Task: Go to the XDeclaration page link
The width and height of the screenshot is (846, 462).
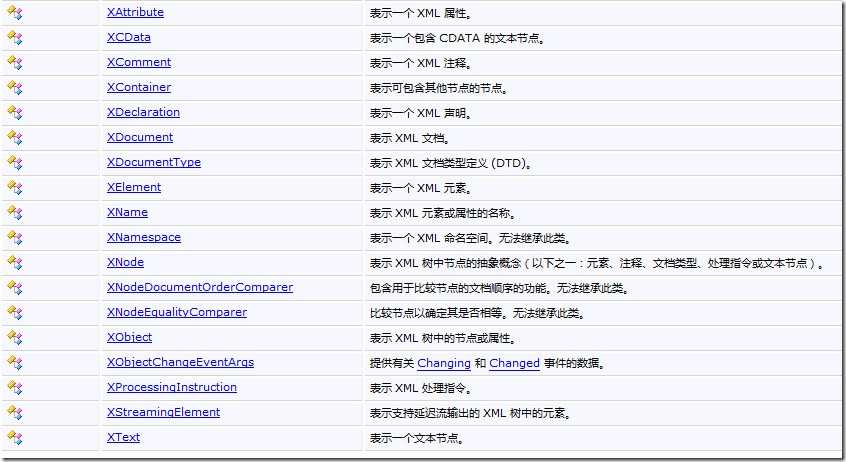Action: pyautogui.click(x=143, y=112)
